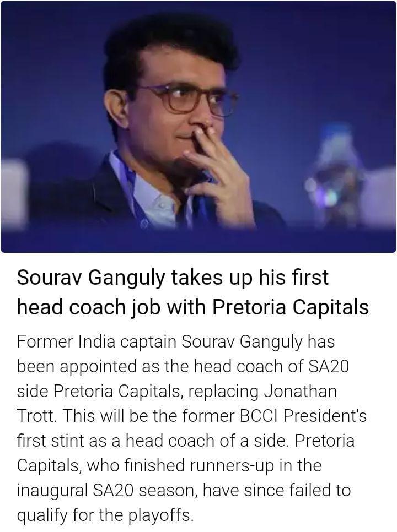Click 'BCCI President's' in the summary text
This screenshot has width=397, height=532.
[x=303, y=416]
